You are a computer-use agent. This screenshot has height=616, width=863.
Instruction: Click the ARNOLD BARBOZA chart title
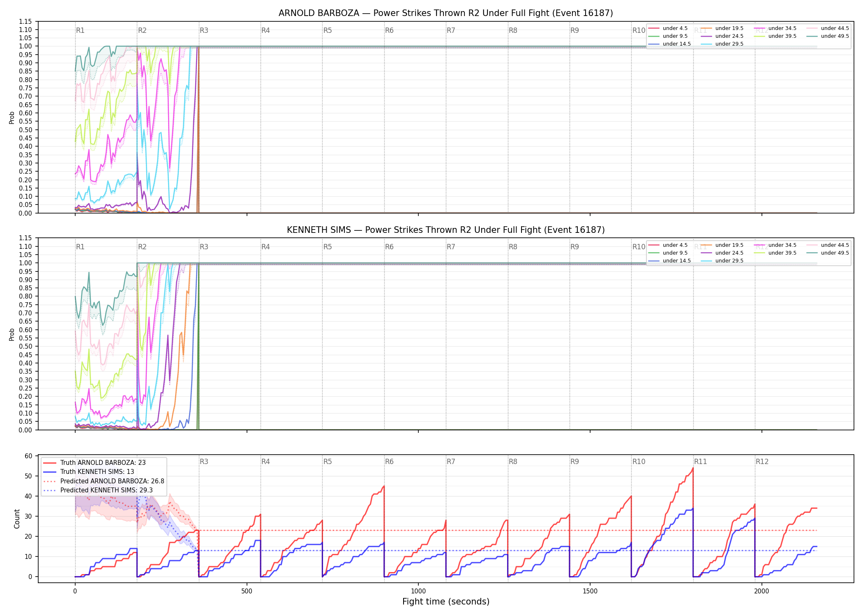click(x=446, y=13)
